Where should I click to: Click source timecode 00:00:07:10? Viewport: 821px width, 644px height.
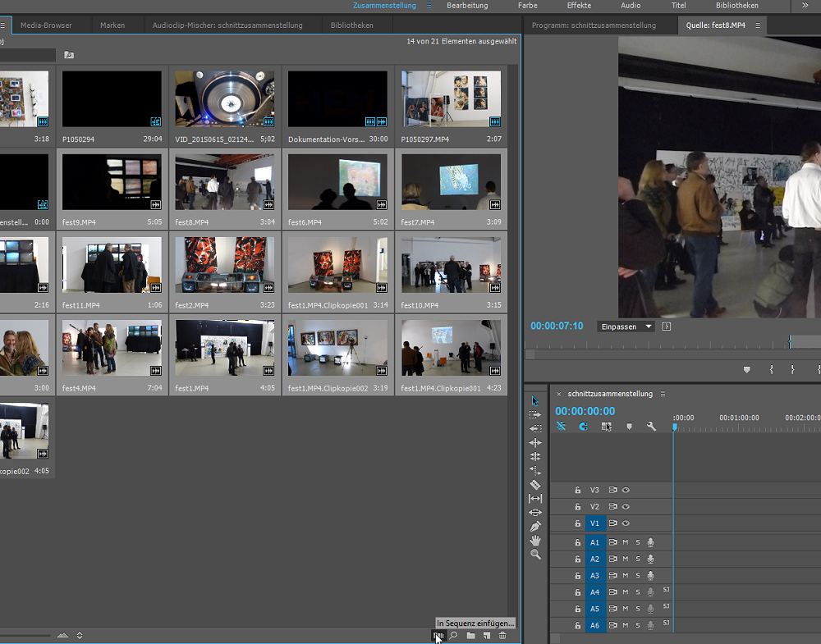(557, 326)
